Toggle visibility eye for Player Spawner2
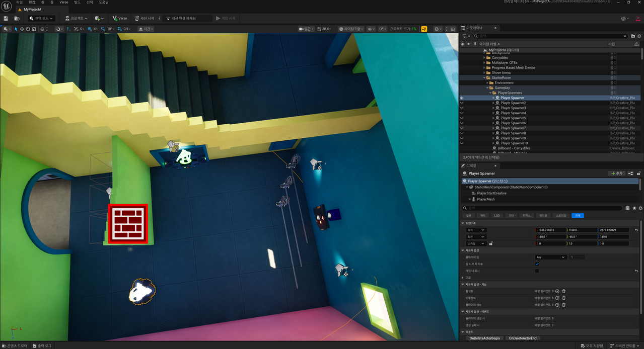Viewport: 644px width, 349px height. 462,103
